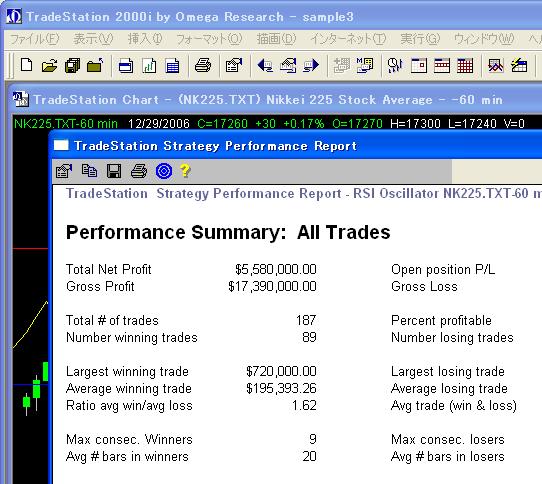Open the ウィンドウ(W) menu

484,39
